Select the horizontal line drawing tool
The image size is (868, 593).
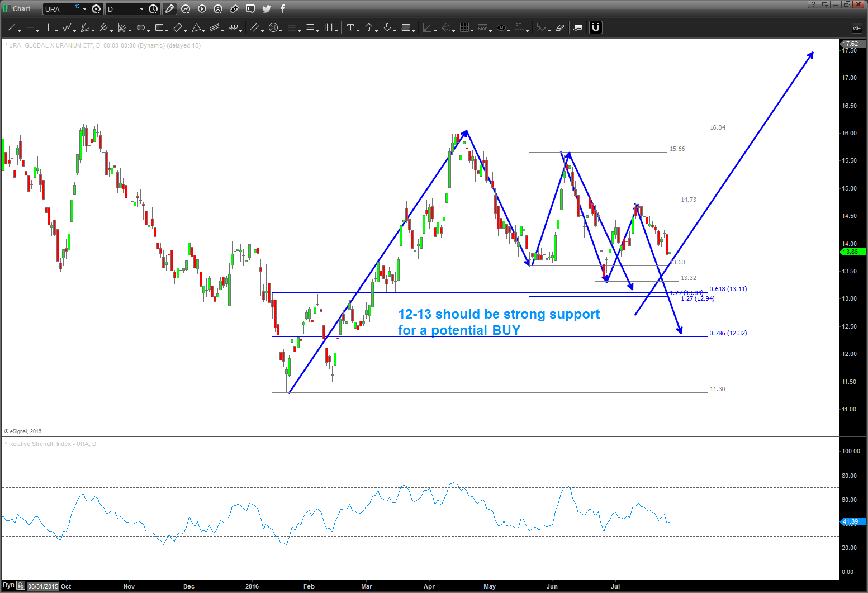31,27
